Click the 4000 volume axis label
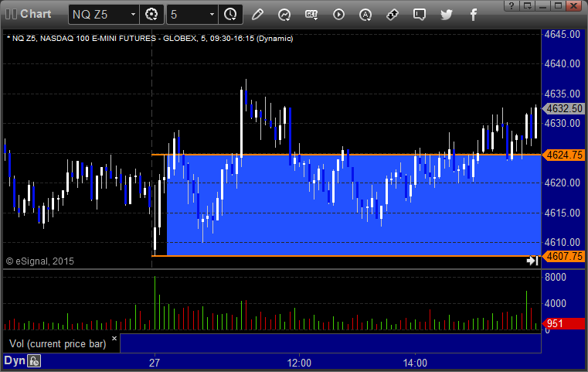Screen dimensions: 588x372 coord(556,303)
